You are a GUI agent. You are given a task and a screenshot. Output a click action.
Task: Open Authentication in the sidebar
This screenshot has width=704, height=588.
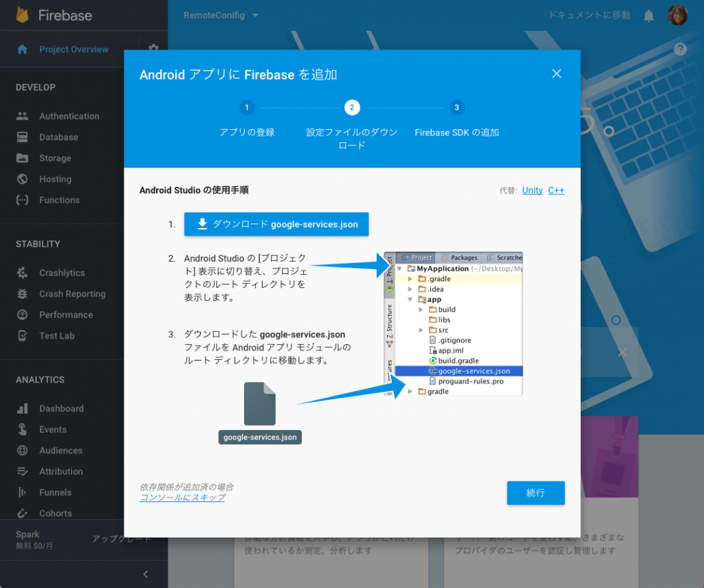coord(69,116)
